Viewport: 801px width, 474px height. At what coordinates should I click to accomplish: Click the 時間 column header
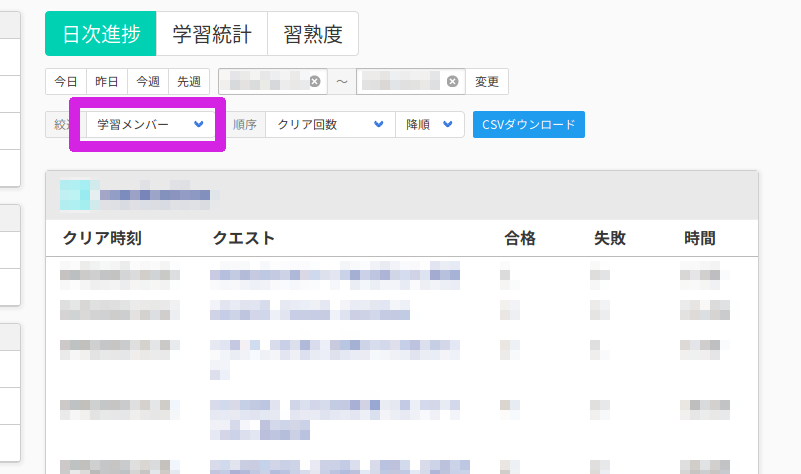700,238
